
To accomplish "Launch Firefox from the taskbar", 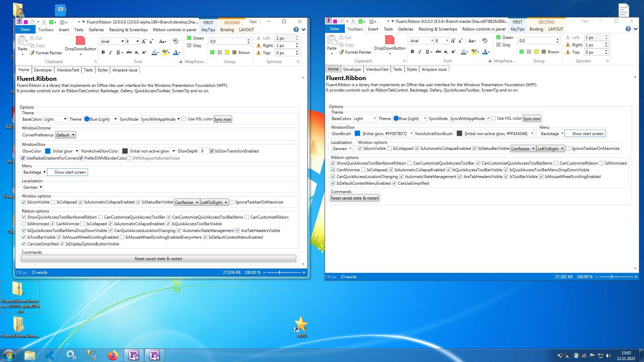I will click(x=113, y=355).
